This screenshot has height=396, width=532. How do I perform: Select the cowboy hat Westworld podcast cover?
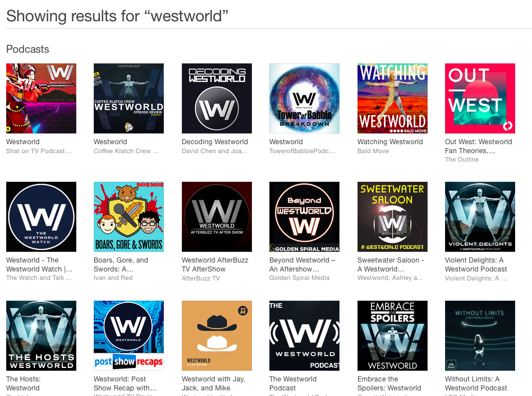(x=217, y=335)
